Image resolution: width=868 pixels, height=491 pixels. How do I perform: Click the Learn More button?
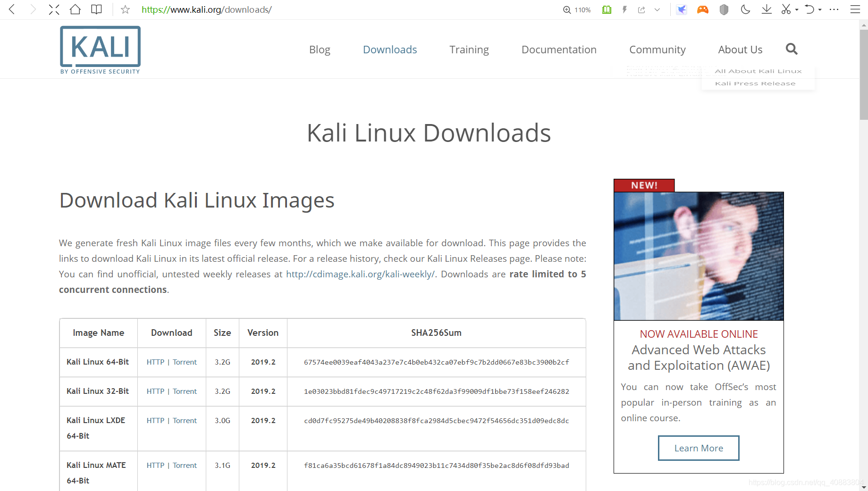pos(699,448)
